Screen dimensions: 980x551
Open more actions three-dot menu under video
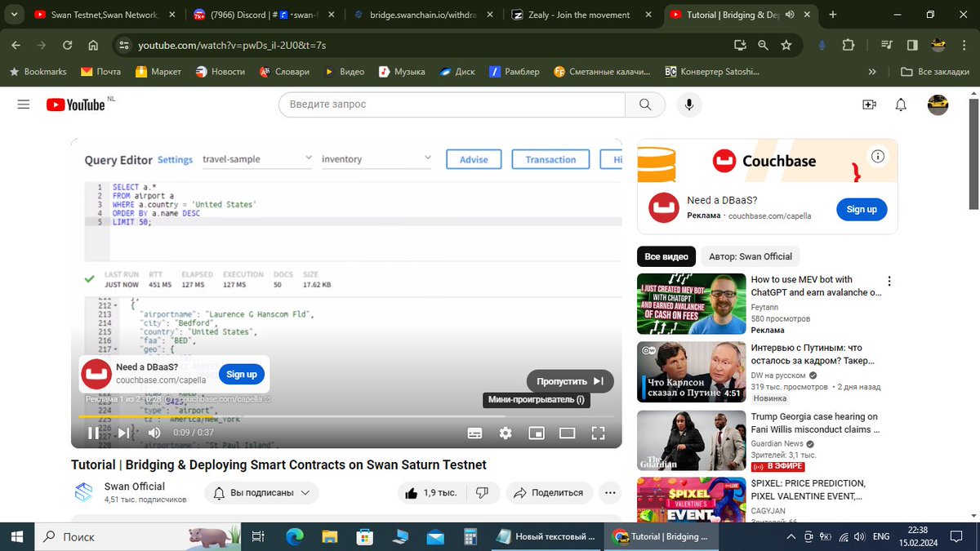[x=610, y=492]
